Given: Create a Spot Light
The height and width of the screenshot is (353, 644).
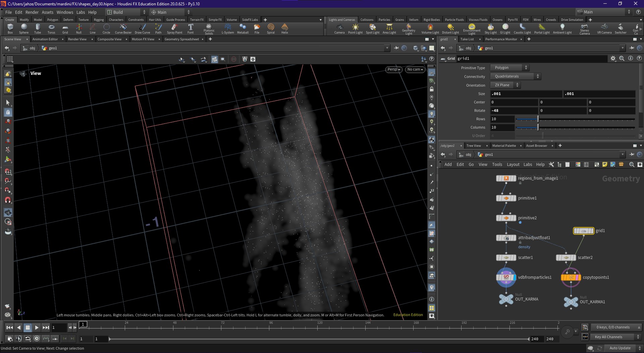Looking at the screenshot, I should [373, 29].
